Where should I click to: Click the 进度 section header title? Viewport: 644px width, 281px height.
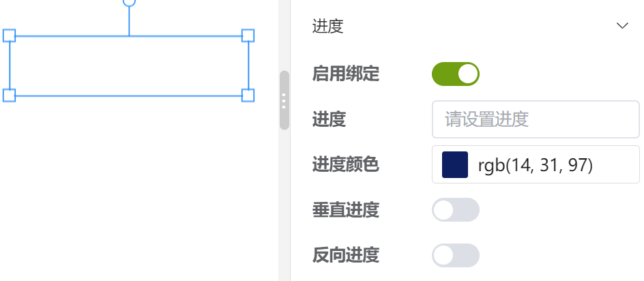pos(327,27)
